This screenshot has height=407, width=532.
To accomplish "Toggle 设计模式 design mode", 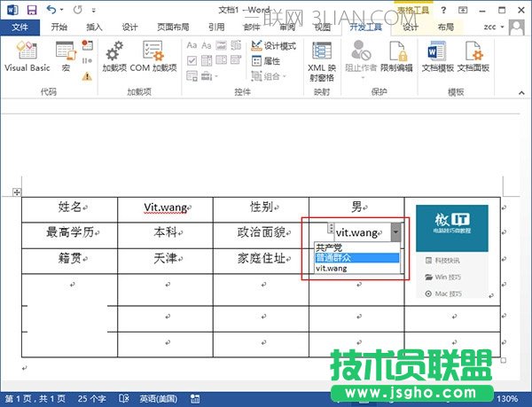I will [274, 45].
